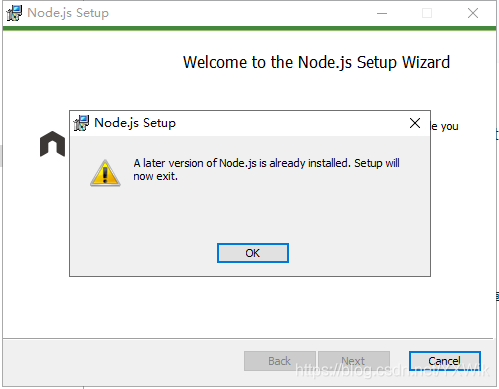This screenshot has width=499, height=389.
Task: Click the blog.csdn.net watermark URL
Action: (x=392, y=370)
